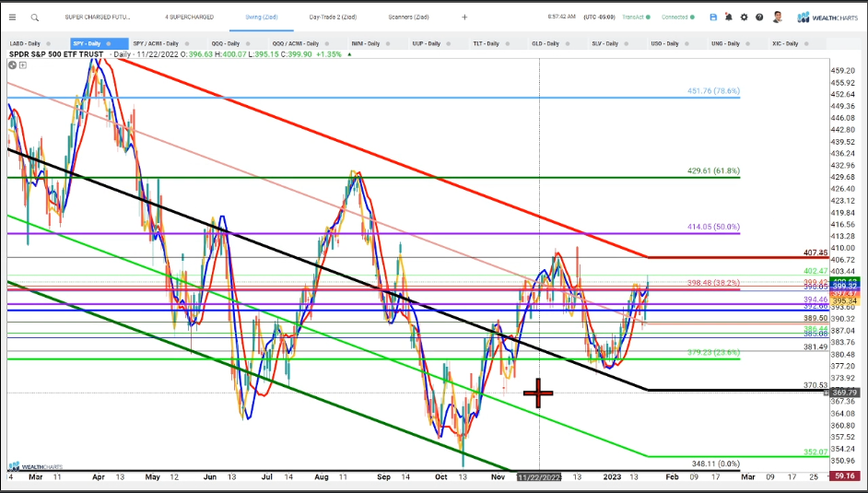Screen dimensions: 868x493
Task: Switch to the USO - Daily chart tab
Action: coord(664,43)
